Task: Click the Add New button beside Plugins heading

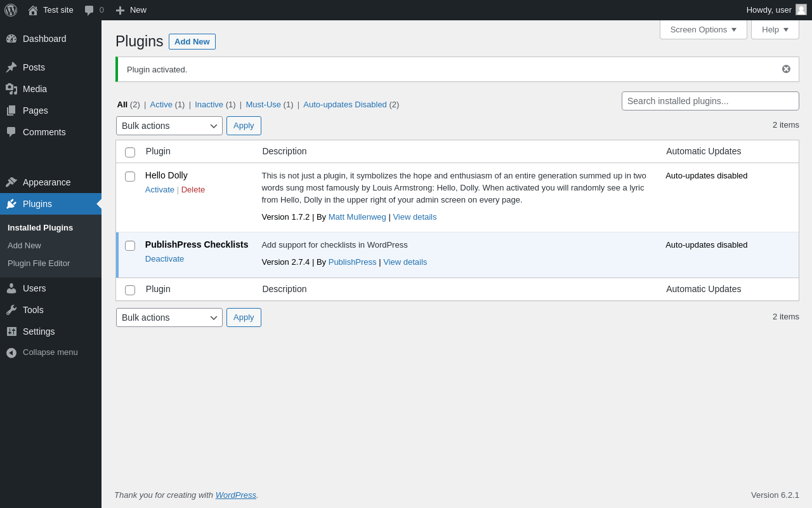Action: 192,41
